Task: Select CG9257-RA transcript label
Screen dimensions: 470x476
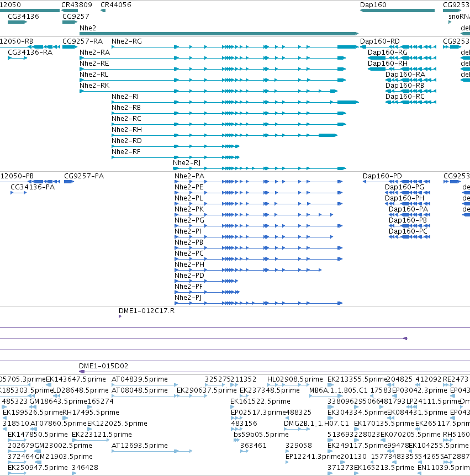Action: tap(83, 41)
